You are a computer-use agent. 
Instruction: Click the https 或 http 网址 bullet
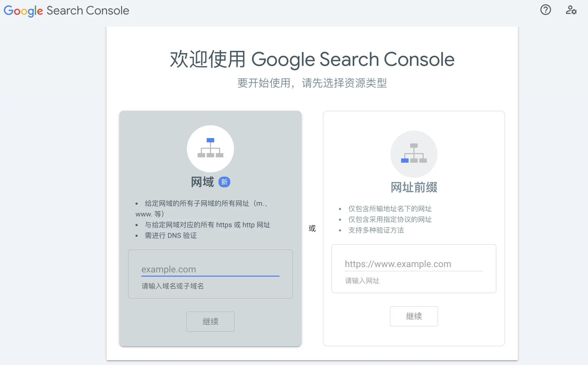click(x=208, y=225)
